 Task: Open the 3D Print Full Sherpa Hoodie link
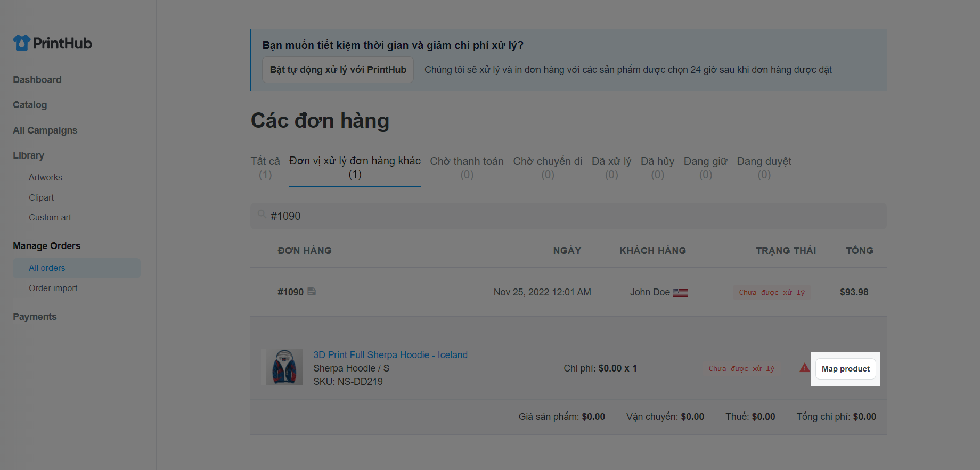click(x=390, y=355)
